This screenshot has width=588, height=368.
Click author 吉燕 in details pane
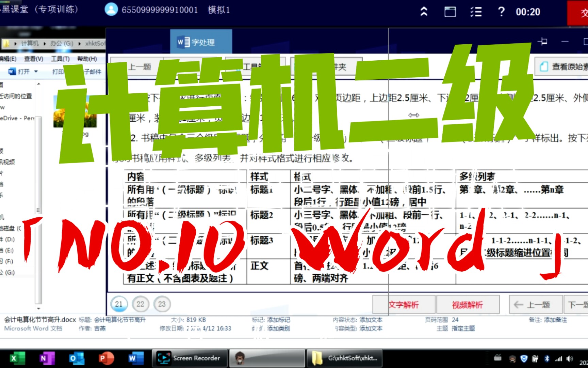point(100,328)
